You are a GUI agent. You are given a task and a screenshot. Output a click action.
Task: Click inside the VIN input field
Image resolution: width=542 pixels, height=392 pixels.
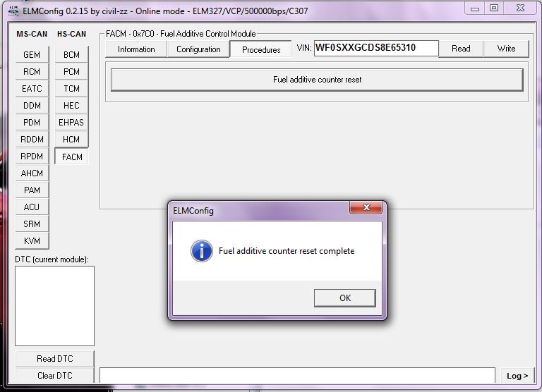pyautogui.click(x=375, y=49)
